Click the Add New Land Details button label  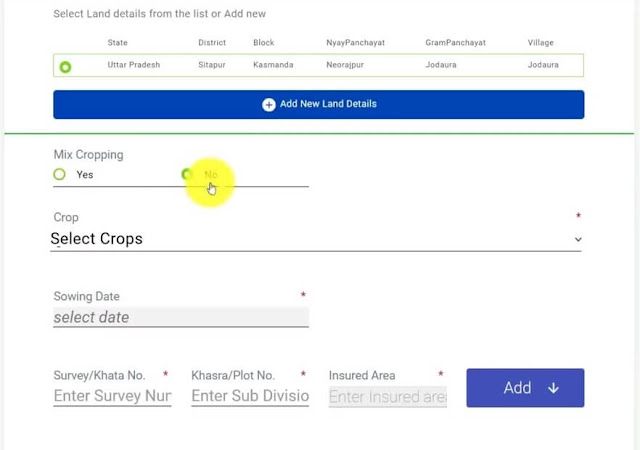(x=328, y=104)
